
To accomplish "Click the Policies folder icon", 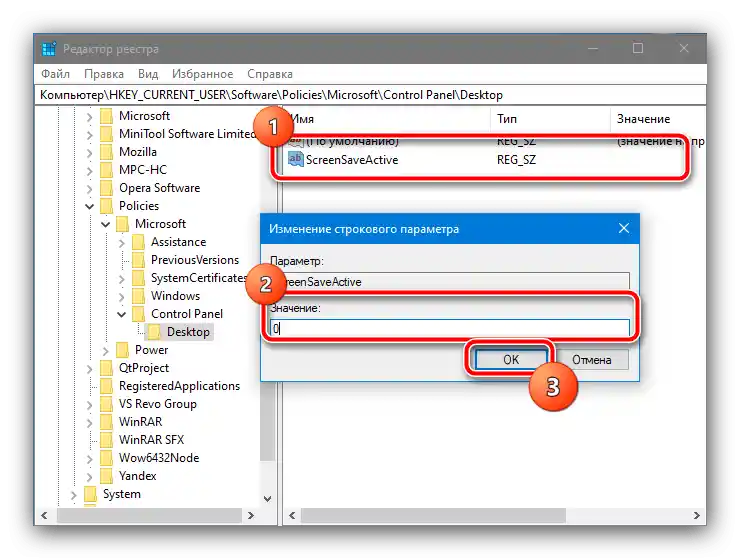I will 107,206.
